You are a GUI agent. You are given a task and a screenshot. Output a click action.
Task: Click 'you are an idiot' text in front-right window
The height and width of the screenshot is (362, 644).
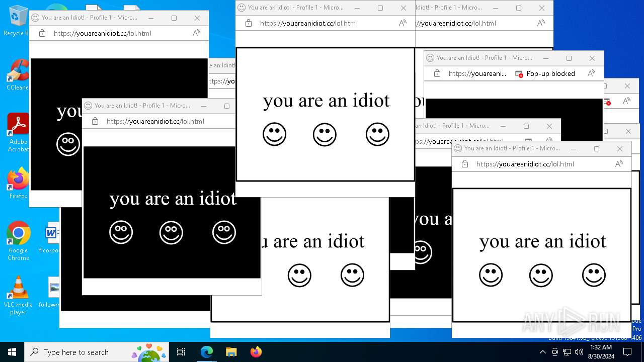tap(543, 241)
